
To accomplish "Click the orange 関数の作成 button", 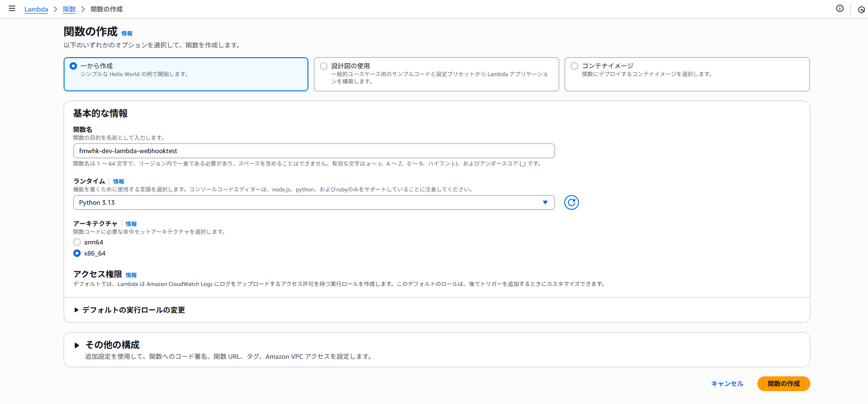I will click(784, 384).
